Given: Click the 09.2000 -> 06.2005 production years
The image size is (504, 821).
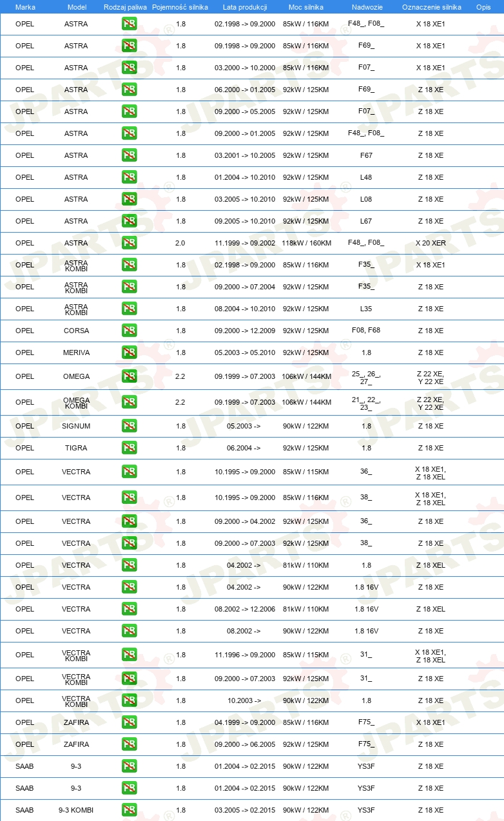Looking at the screenshot, I should pos(245,744).
